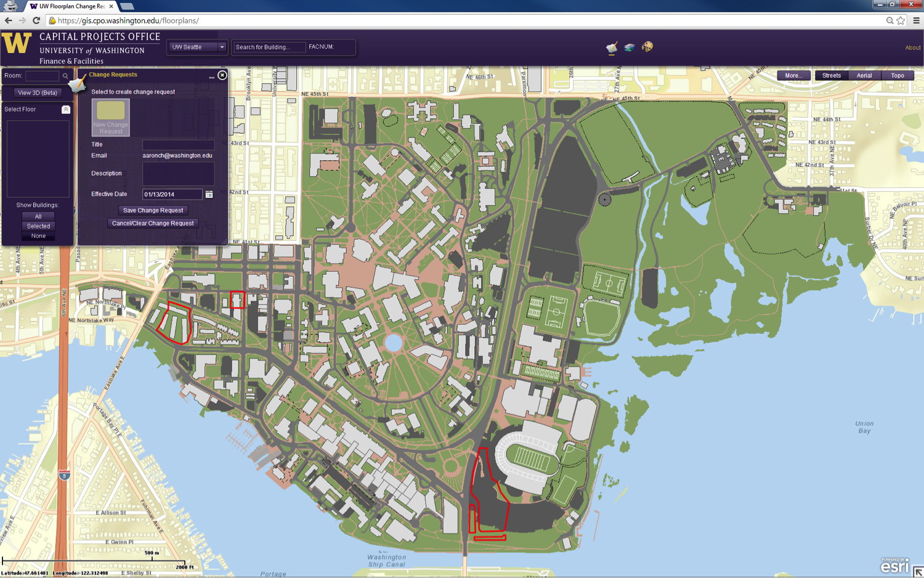Viewport: 924px width, 578px height.
Task: Close the Change Requests panel
Action: [x=222, y=75]
